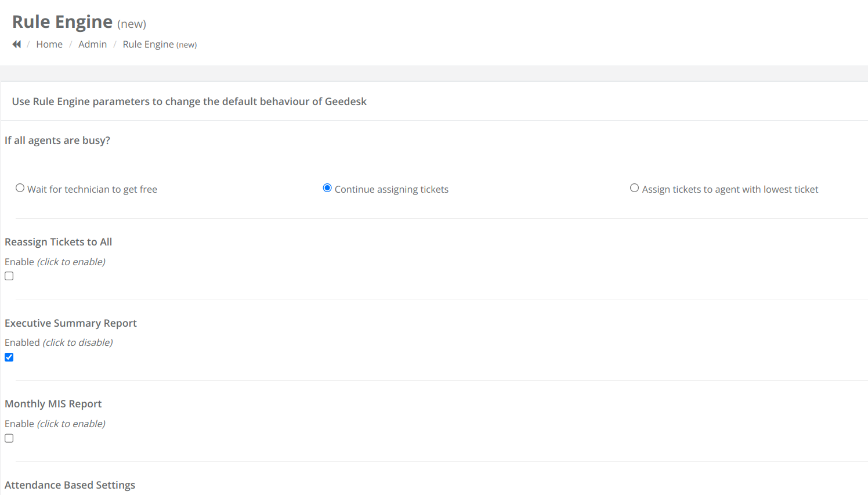
Task: Click the Reassign Tickets to All heading
Action: tap(58, 242)
